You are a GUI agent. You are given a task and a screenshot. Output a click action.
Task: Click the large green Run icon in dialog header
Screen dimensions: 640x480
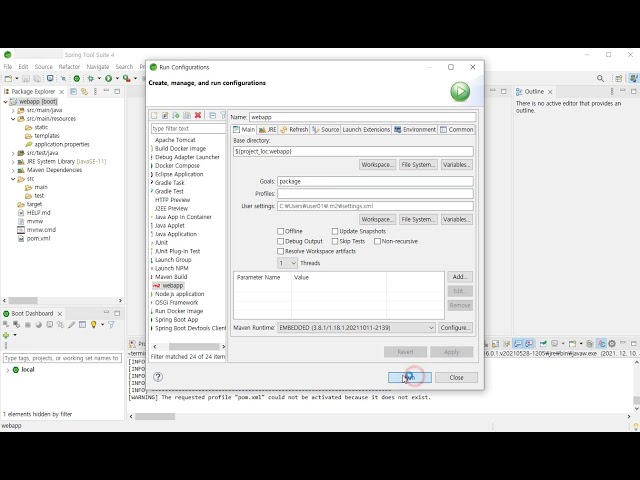coord(460,91)
